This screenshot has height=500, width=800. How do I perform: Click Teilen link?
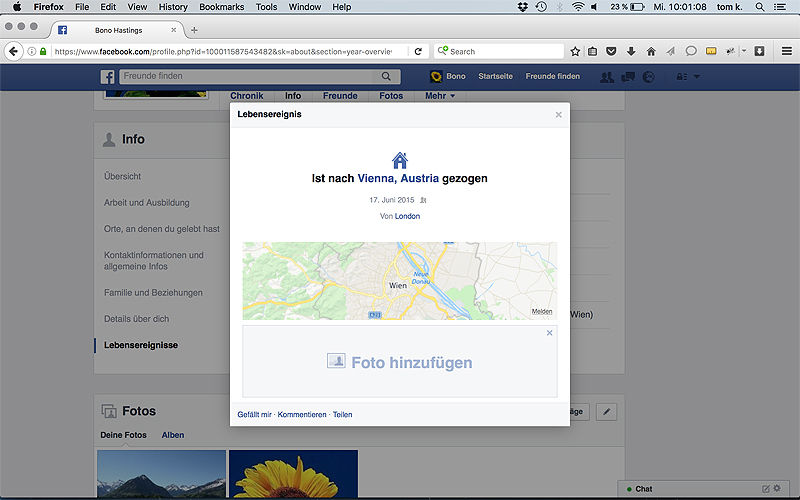[342, 414]
